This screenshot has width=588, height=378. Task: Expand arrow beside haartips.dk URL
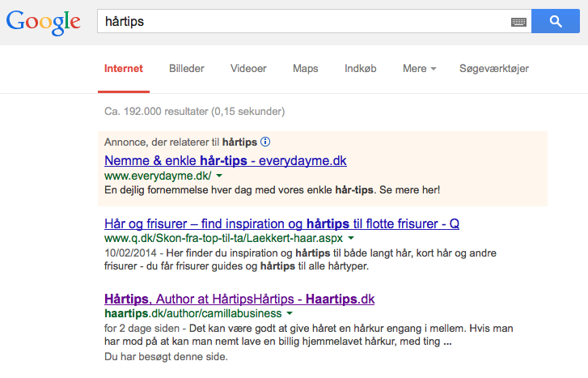290,313
